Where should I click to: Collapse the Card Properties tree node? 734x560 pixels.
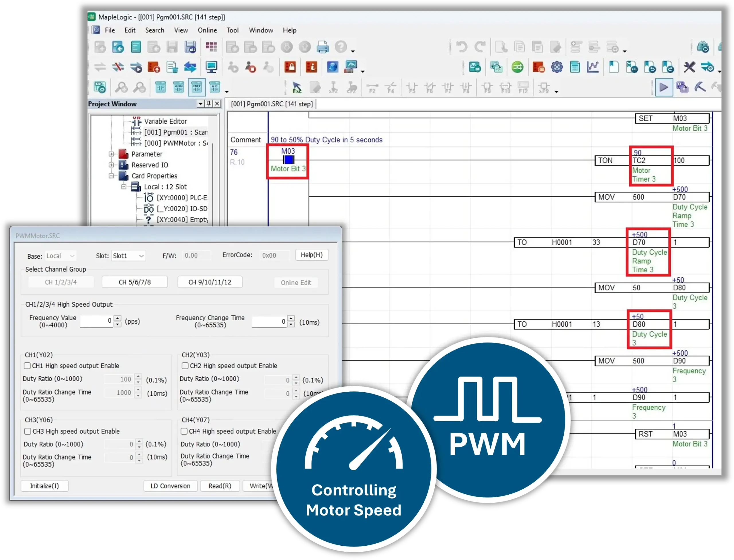(111, 176)
